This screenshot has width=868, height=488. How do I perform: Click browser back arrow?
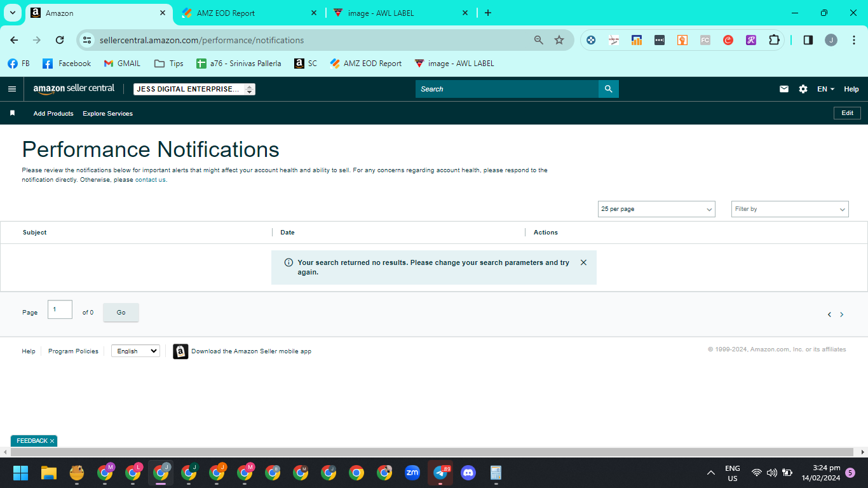coord(14,40)
